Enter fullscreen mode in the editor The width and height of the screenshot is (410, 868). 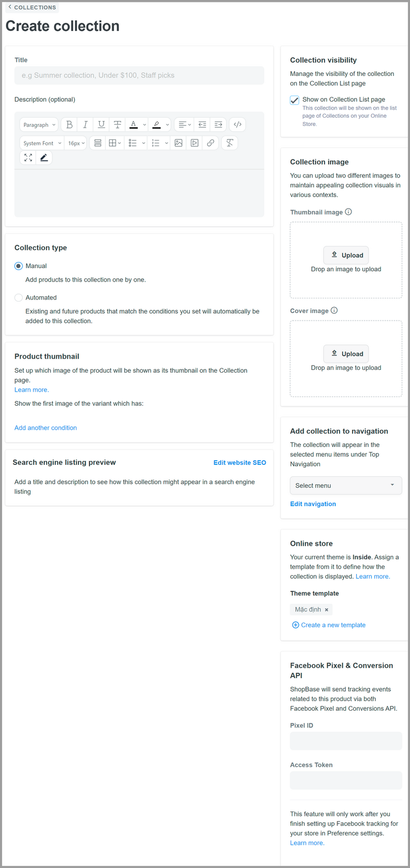(x=28, y=158)
